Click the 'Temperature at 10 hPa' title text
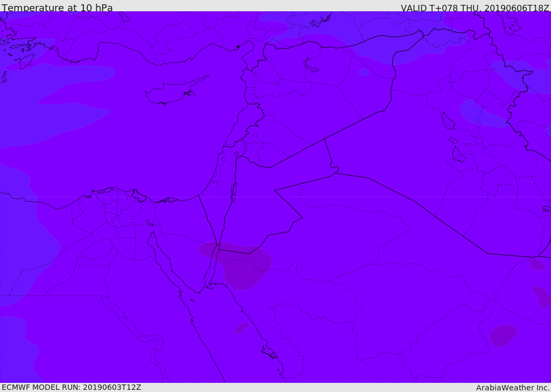Viewport: 551px width, 392px height. tap(57, 8)
